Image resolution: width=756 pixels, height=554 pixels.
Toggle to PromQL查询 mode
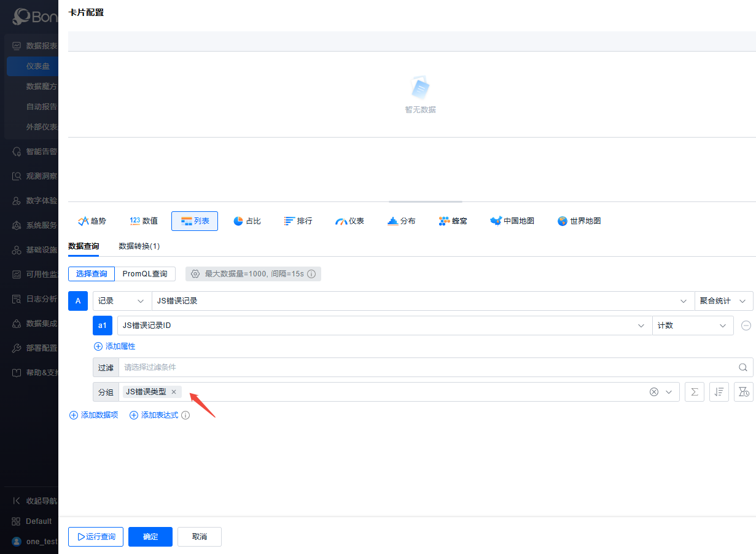coord(144,274)
